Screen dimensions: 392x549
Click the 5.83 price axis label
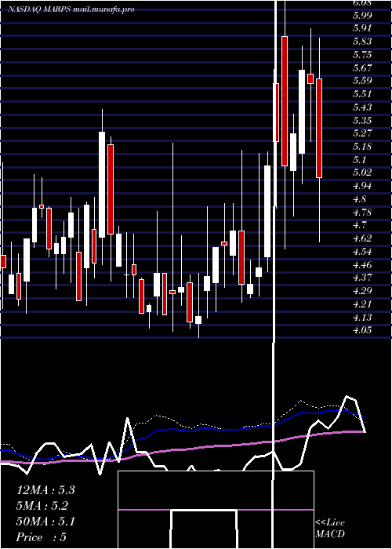(x=362, y=42)
